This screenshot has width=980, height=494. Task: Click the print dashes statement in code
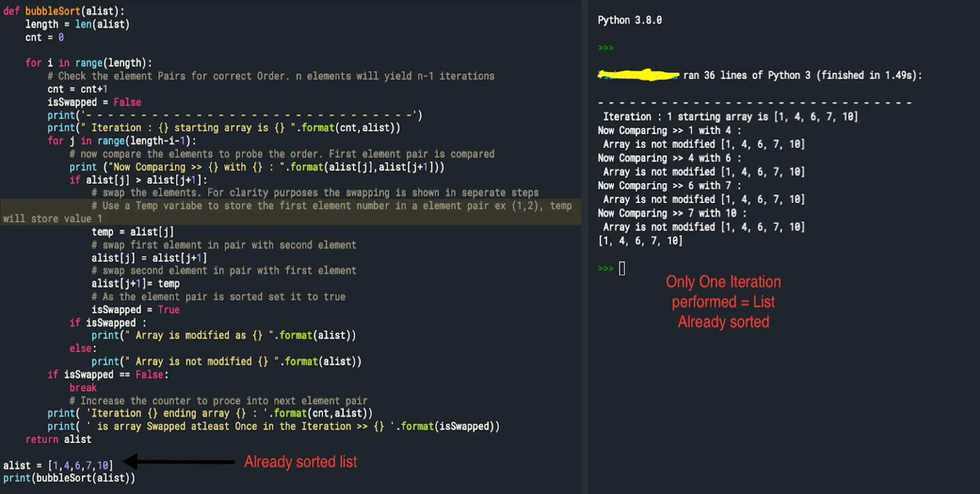click(x=235, y=115)
